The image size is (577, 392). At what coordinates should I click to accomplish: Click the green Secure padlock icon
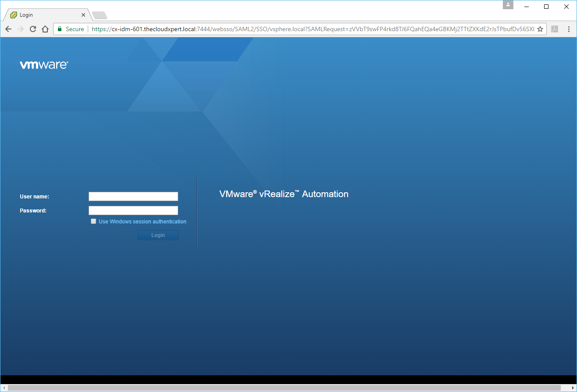coord(60,29)
